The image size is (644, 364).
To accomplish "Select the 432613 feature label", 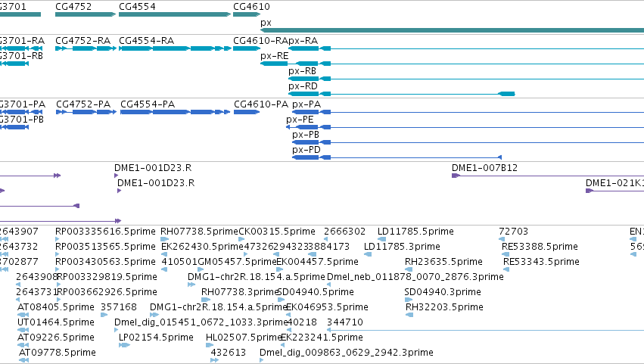I will pos(229,353).
